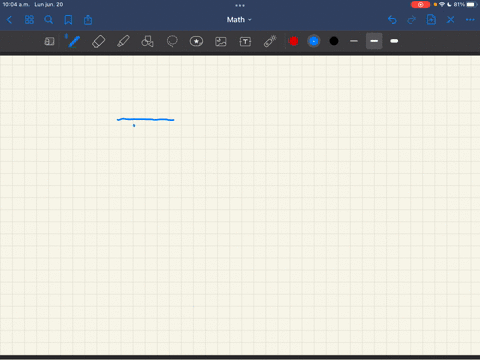This screenshot has height=360, width=480.
Task: Open the more options ellipsis menu
Action: [x=470, y=20]
